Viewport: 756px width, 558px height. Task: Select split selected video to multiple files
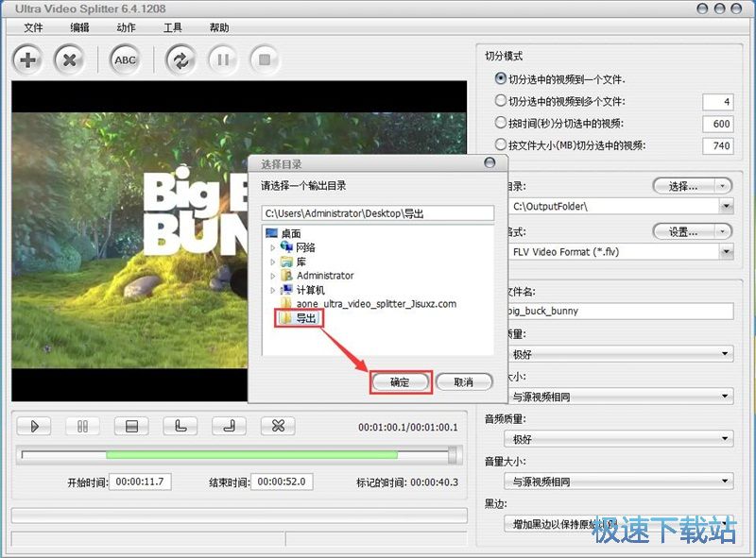coord(501,101)
